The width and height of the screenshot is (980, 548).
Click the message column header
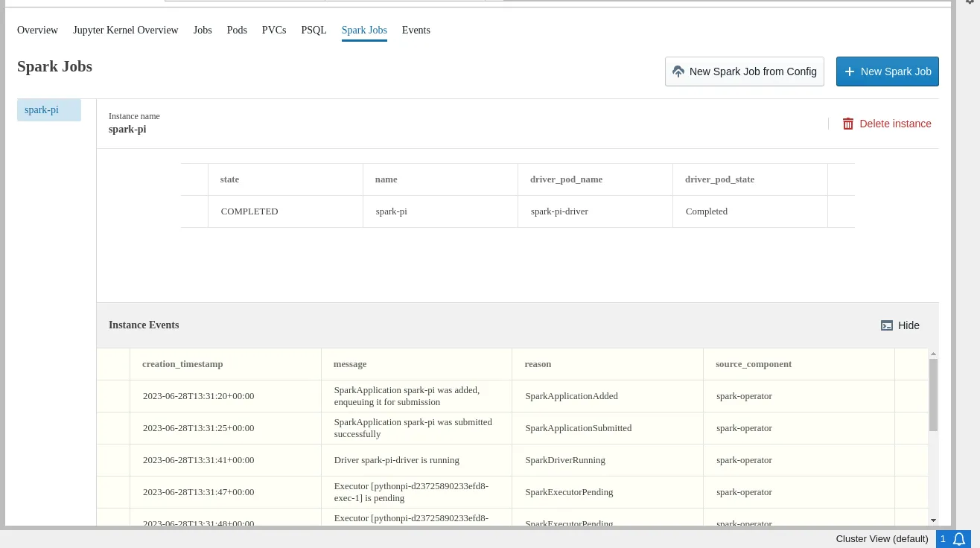417,364
